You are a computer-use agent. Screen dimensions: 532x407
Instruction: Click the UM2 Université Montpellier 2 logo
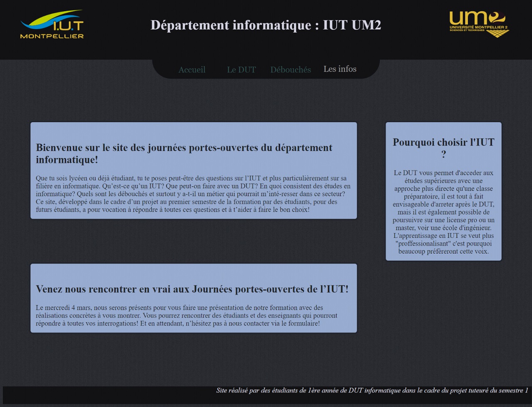[479, 24]
